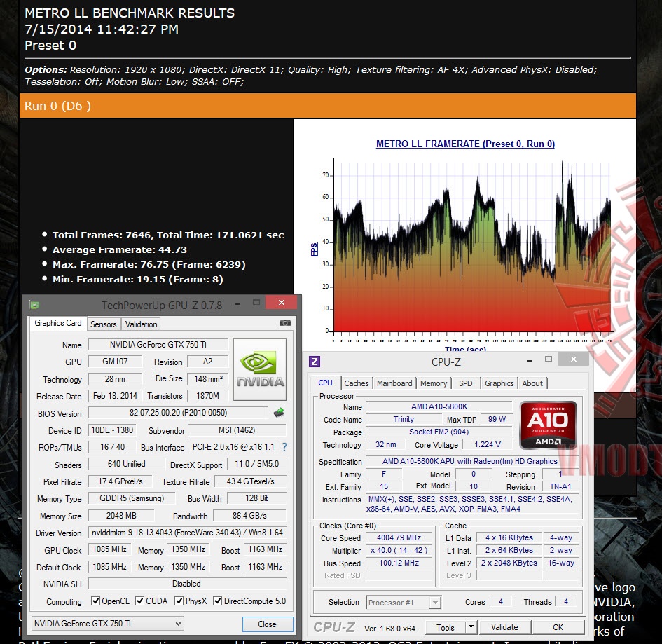
Task: Click the Memory Type value GDDR5 (Samsung)
Action: (132, 498)
